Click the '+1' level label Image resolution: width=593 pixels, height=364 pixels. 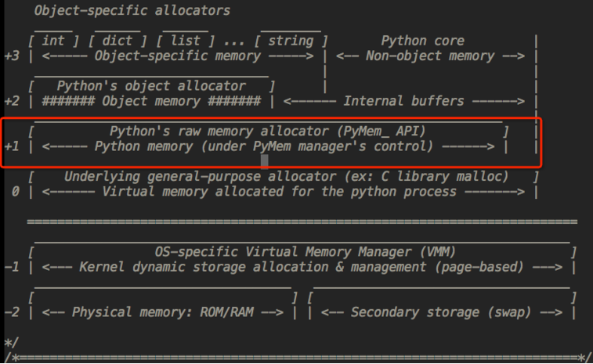(12, 146)
